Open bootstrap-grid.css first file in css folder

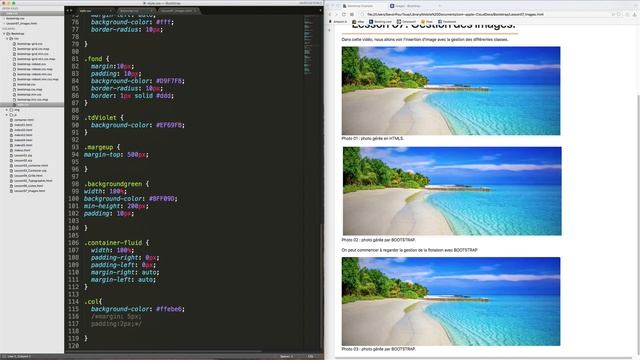(x=29, y=44)
